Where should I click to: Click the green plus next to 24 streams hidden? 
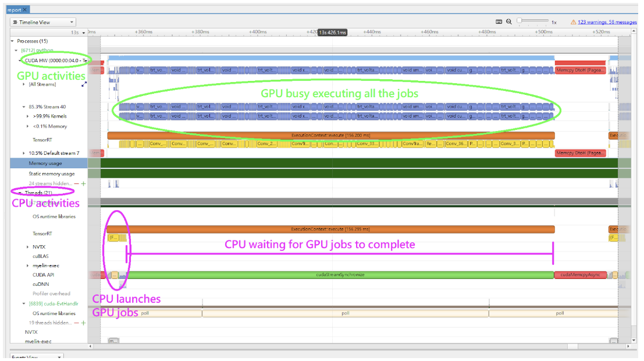83,183
